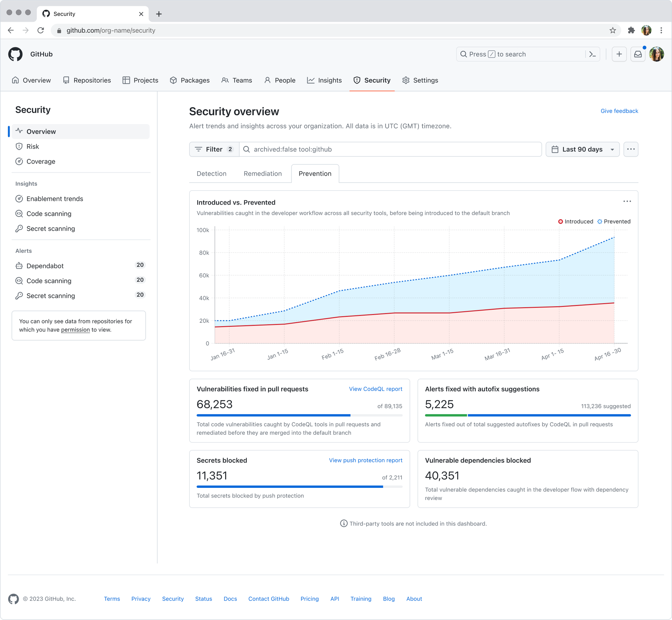The width and height of the screenshot is (672, 620).
Task: Focus the archived:false tool:github filter field
Action: (x=390, y=149)
